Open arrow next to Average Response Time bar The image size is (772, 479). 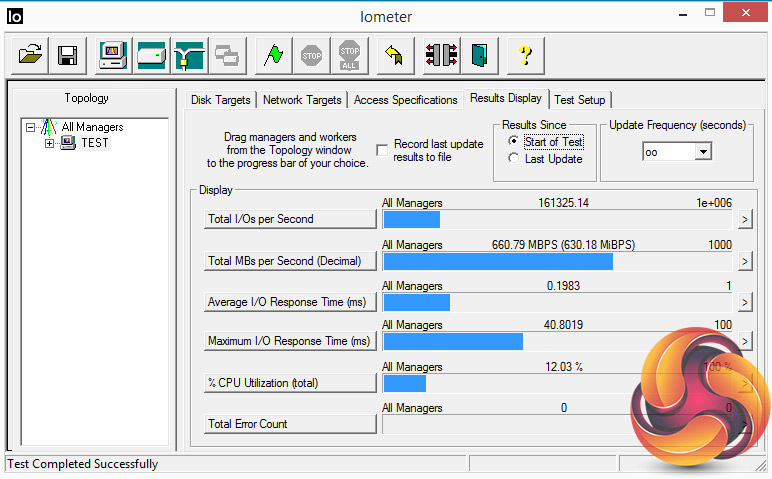[x=744, y=302]
